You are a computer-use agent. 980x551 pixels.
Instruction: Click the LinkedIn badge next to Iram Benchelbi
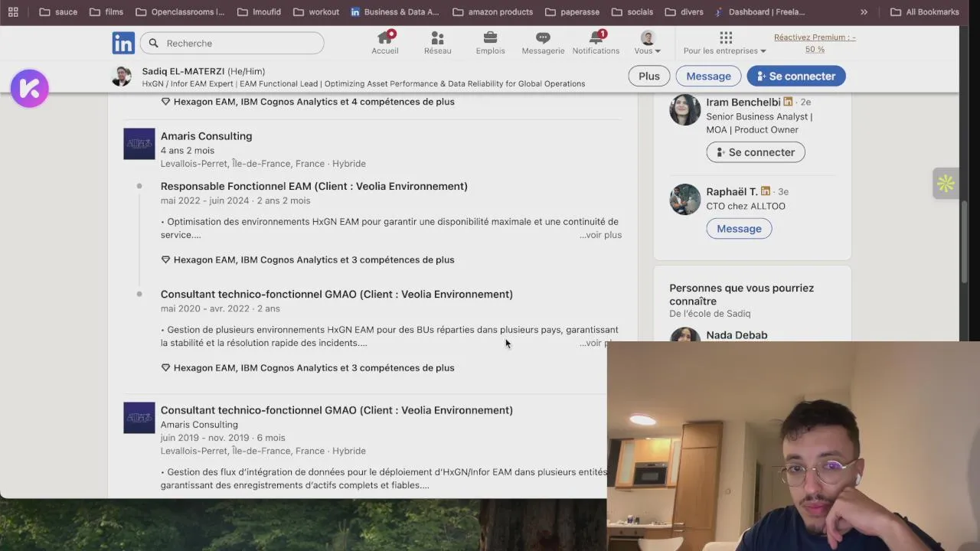click(x=788, y=102)
